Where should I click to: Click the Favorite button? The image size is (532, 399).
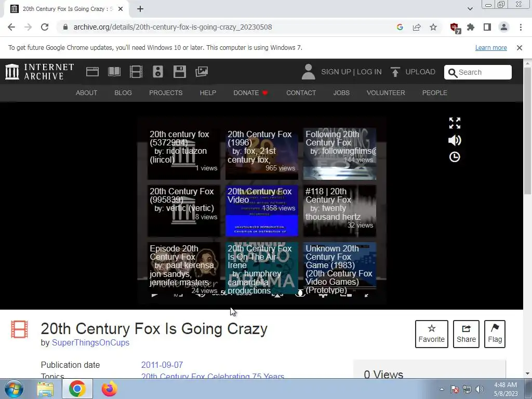pos(432,334)
